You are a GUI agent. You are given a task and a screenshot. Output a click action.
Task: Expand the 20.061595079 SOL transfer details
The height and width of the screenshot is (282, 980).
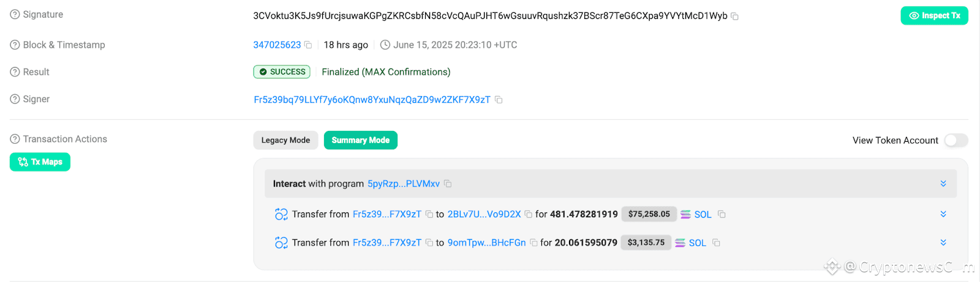pos(943,243)
